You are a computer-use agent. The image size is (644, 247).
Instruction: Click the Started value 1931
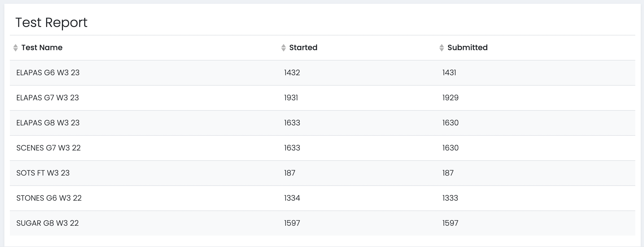pyautogui.click(x=291, y=98)
